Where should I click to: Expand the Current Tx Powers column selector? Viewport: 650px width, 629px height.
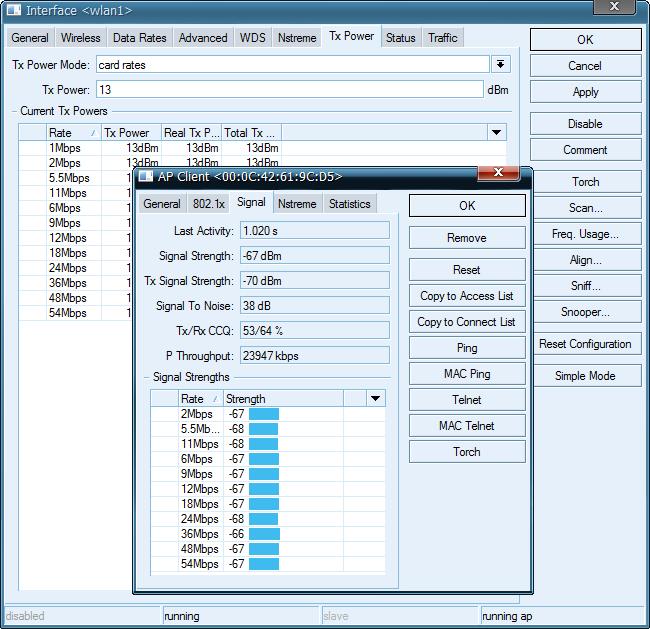496,132
